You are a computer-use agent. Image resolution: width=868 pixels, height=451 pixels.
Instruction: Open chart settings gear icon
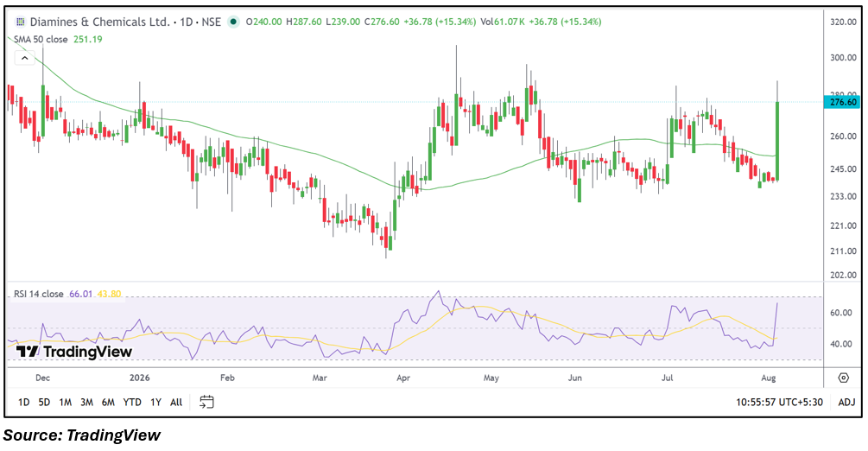click(843, 378)
